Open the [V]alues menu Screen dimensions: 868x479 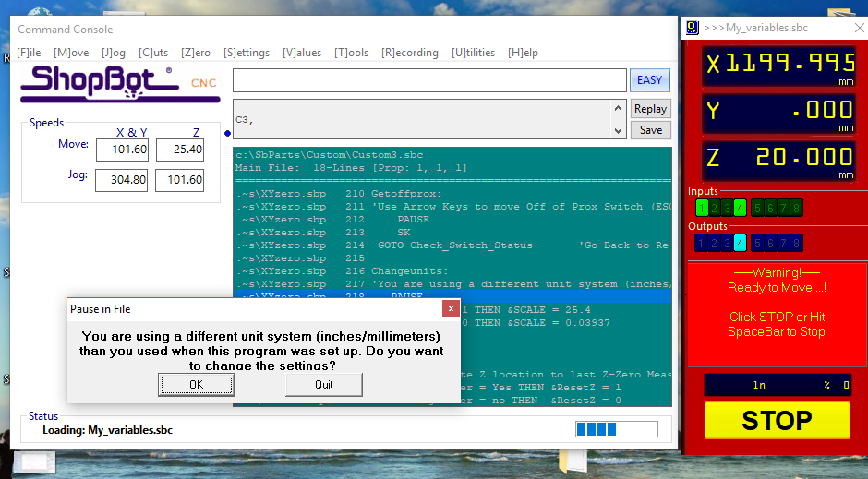pos(302,53)
